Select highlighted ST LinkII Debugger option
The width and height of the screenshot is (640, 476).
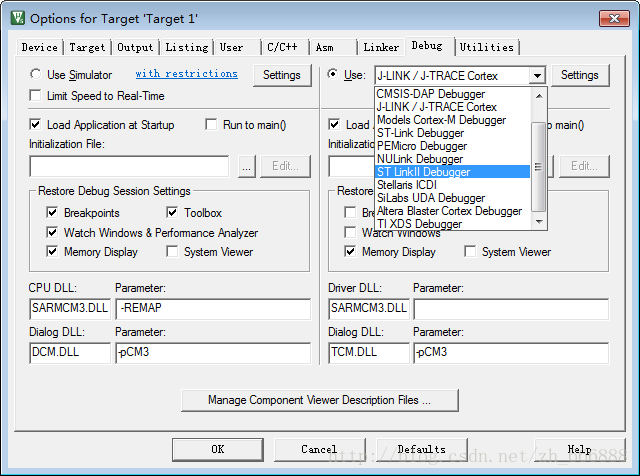[x=453, y=172]
